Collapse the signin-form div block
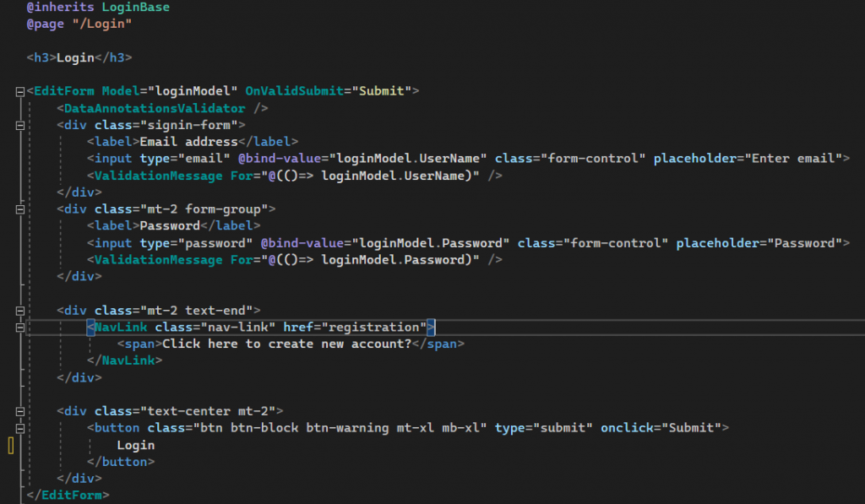 20,126
